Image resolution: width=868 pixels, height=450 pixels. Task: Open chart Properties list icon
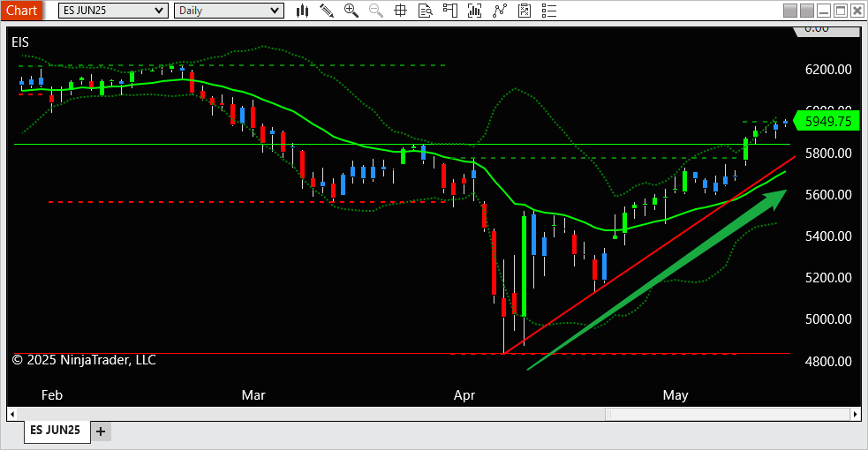click(x=549, y=11)
